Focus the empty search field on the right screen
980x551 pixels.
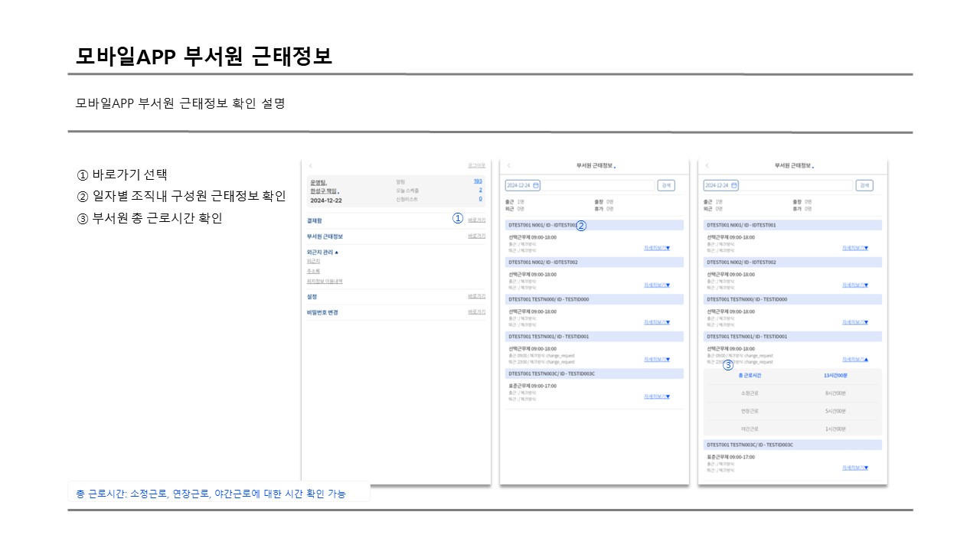797,185
